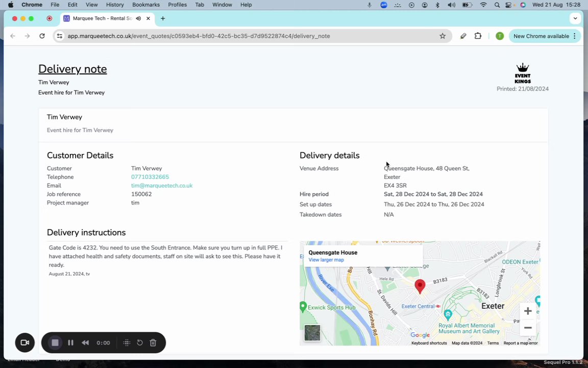Bookmark this page with the star icon
Image resolution: width=588 pixels, height=368 pixels.
pyautogui.click(x=443, y=36)
